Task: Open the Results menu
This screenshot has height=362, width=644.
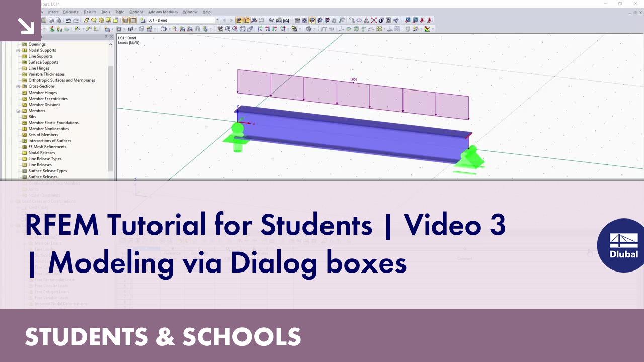Action: 90,12
